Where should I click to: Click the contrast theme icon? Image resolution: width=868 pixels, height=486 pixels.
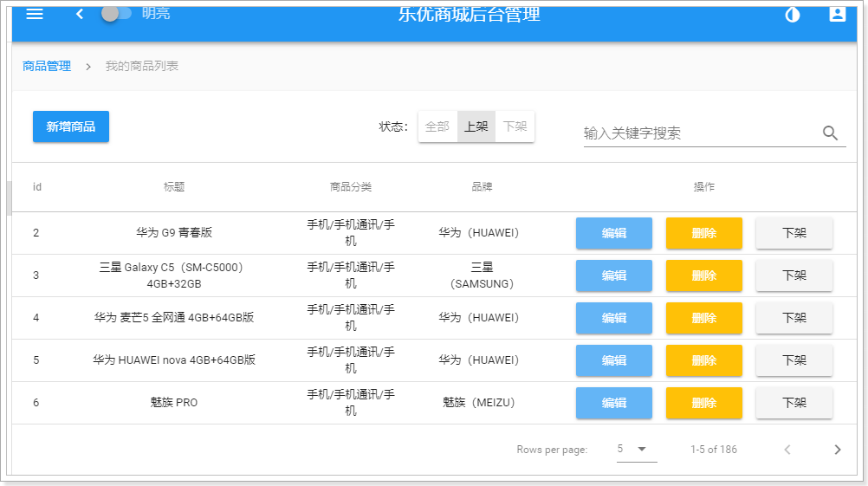(x=792, y=15)
